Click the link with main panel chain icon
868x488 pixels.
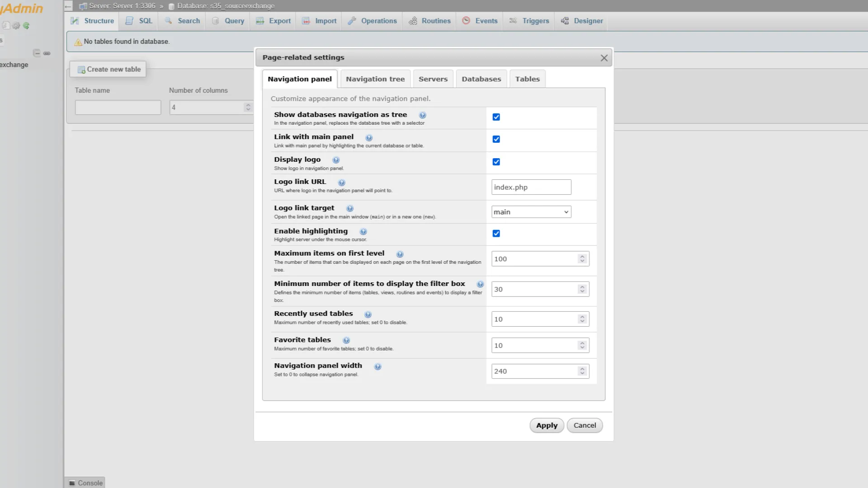tap(47, 53)
